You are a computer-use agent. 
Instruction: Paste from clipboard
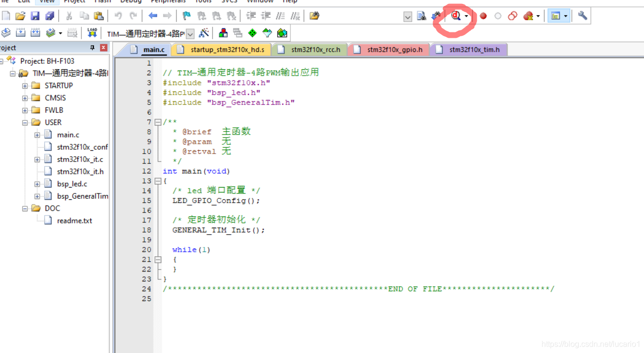click(99, 16)
